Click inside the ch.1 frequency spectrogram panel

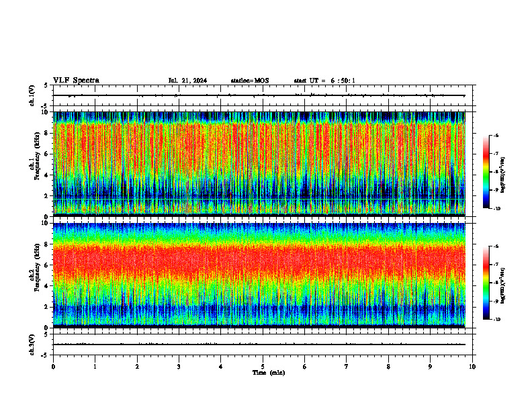point(259,164)
